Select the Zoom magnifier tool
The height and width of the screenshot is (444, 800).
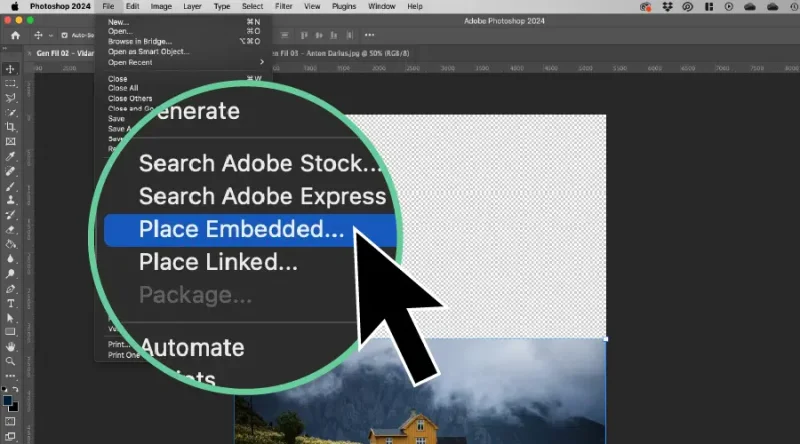(x=10, y=361)
